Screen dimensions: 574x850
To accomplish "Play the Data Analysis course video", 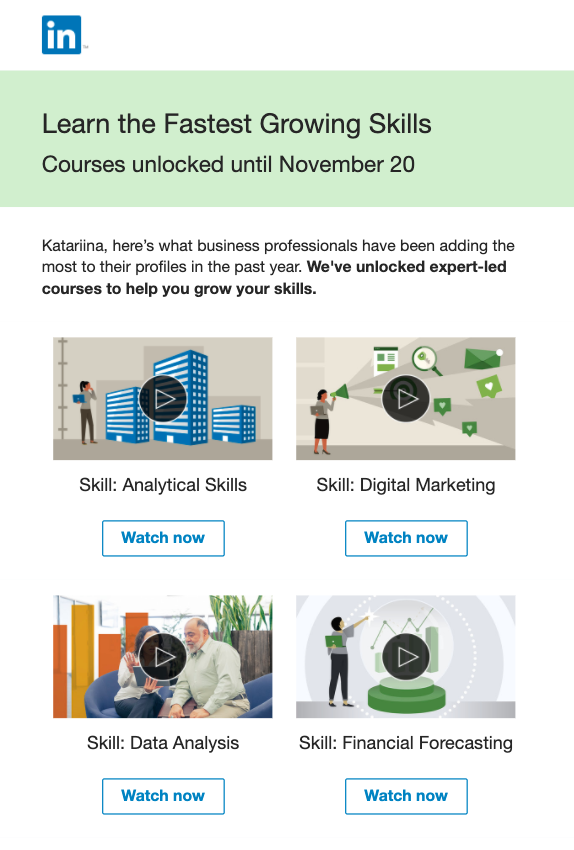I will click(x=163, y=657).
